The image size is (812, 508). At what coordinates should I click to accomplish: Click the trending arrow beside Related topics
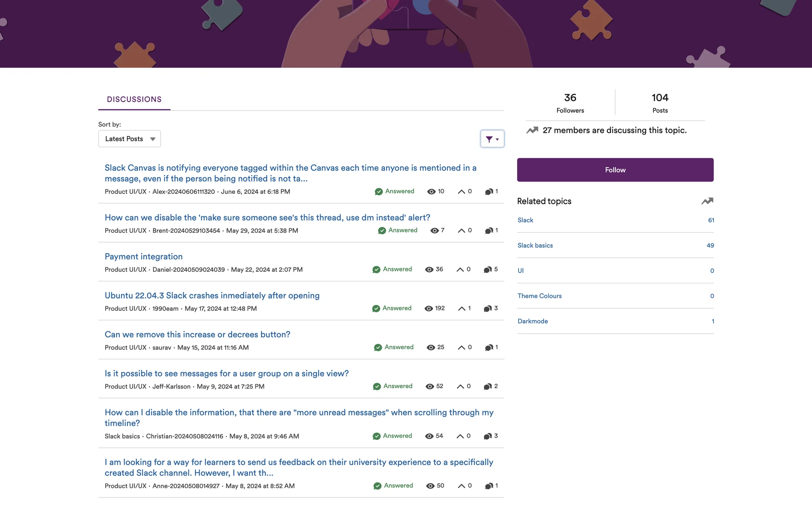tap(707, 201)
